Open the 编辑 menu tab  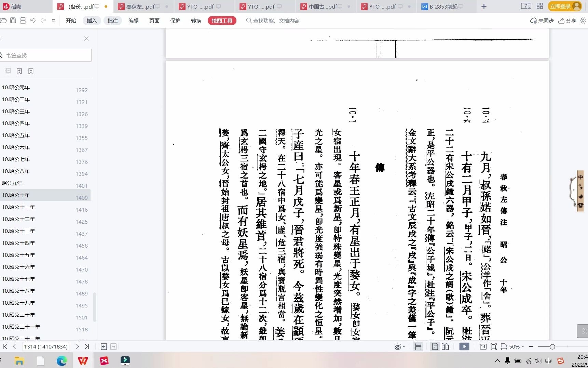[x=134, y=21]
